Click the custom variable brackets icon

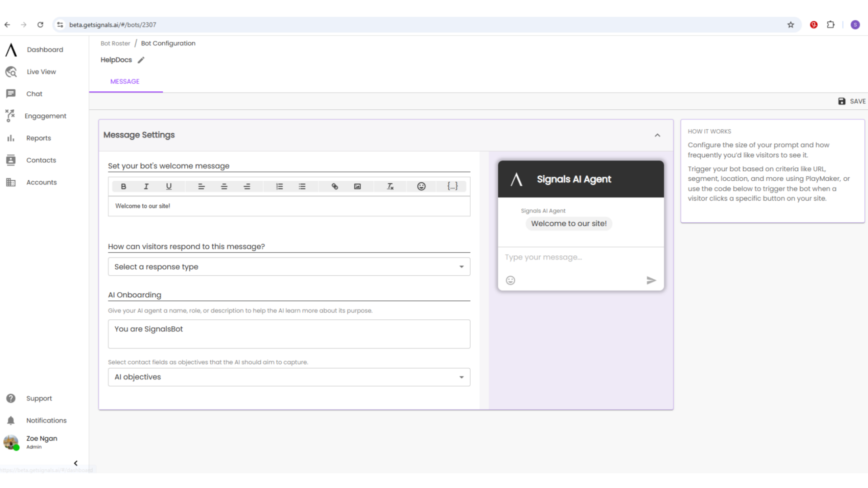pyautogui.click(x=453, y=186)
